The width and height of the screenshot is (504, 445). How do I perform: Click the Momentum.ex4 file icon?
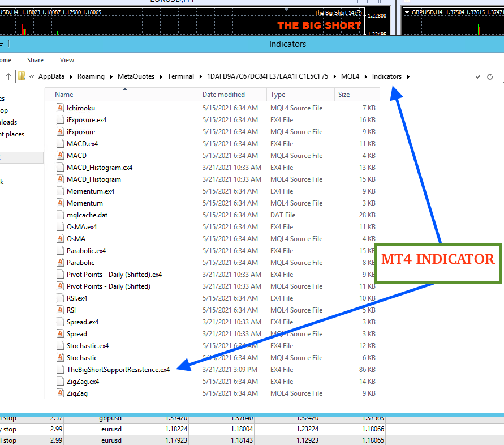[60, 191]
